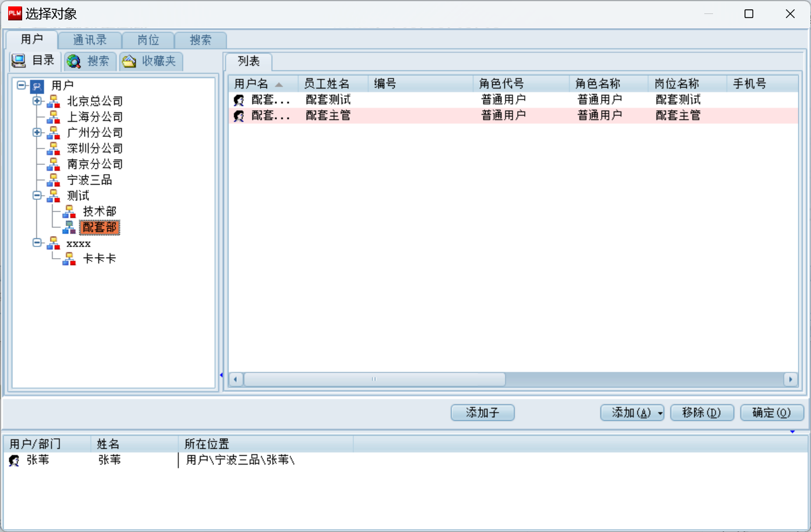The height and width of the screenshot is (532, 811).
Task: Collapse the 测试 node
Action: 37,195
